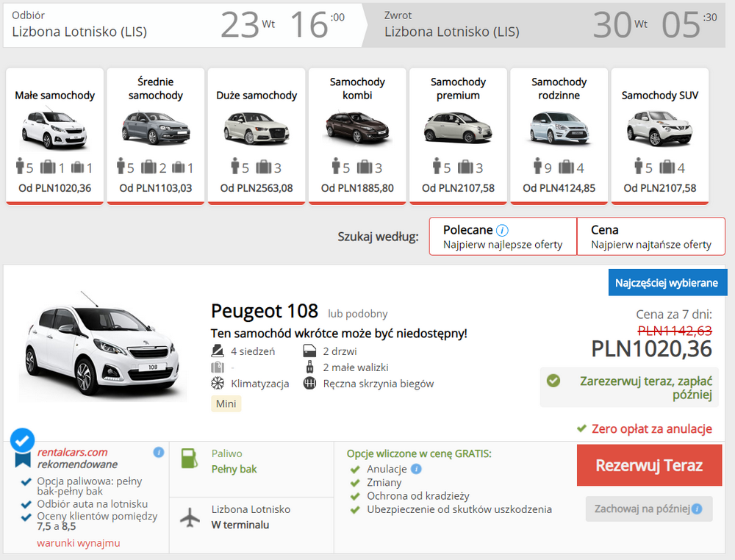This screenshot has height=560, width=735.
Task: Sort by Cena cheapest offers first
Action: [651, 236]
